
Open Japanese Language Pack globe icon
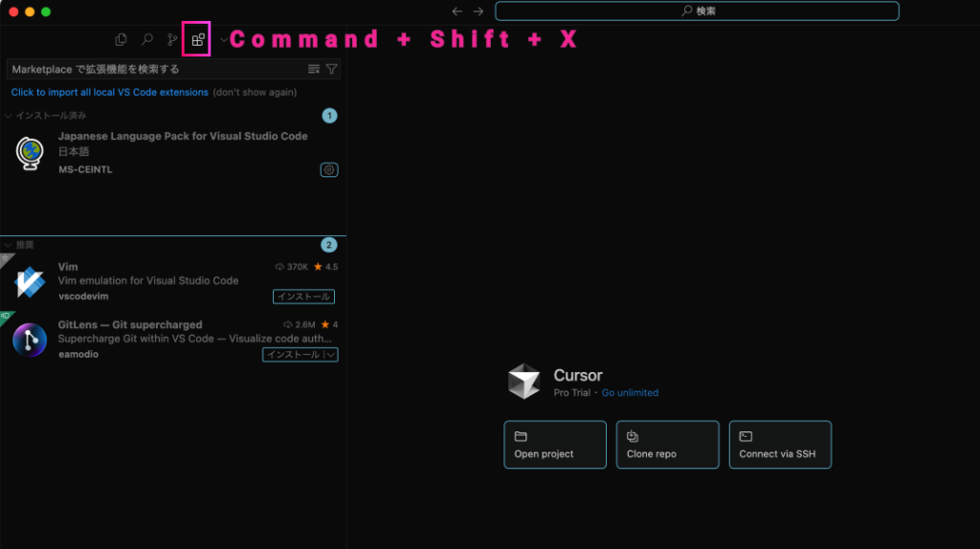pos(30,153)
